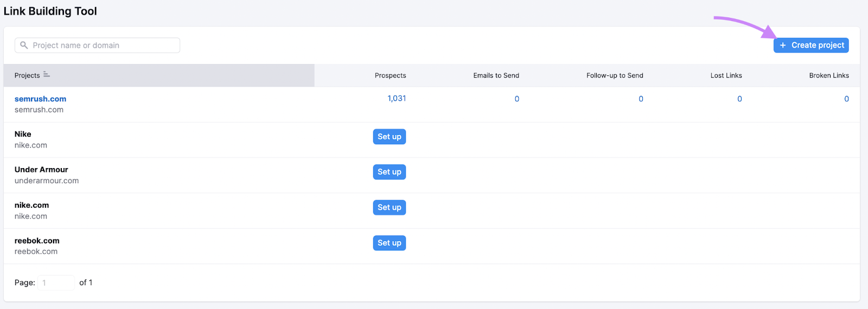The height and width of the screenshot is (309, 868).
Task: Select the Under Armour project name
Action: click(x=41, y=170)
